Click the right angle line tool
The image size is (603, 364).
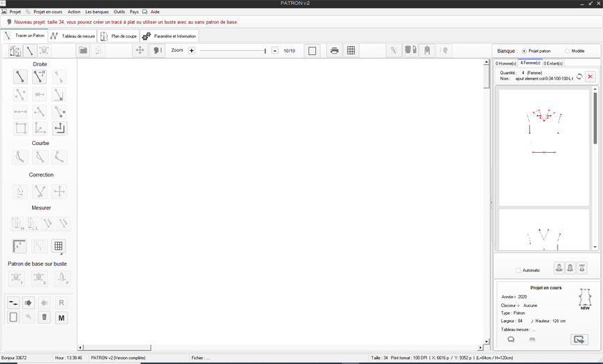(60, 128)
